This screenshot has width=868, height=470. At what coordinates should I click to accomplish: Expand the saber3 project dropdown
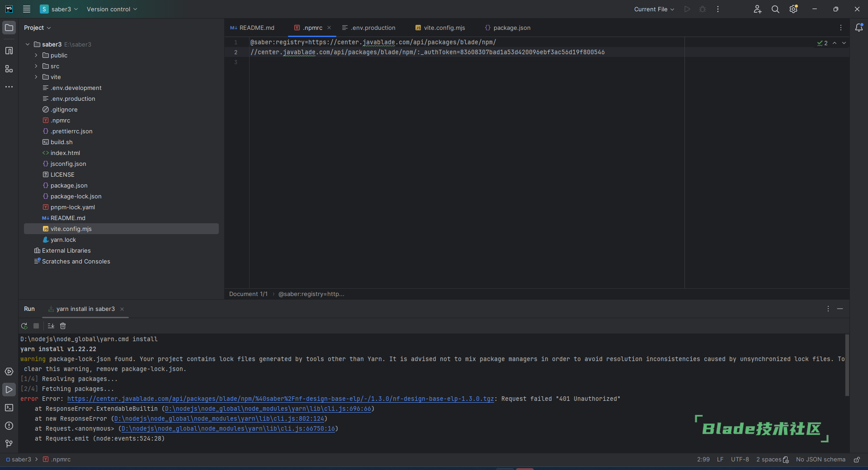click(59, 9)
